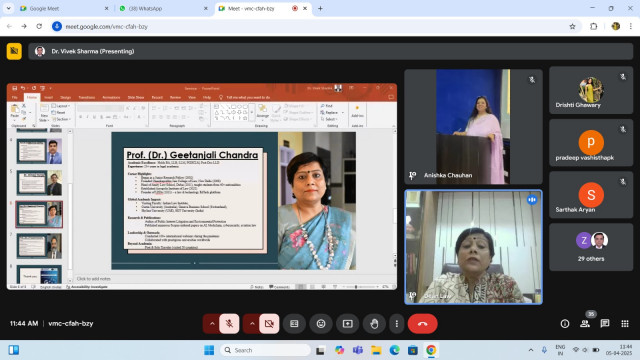Select pradeep vashisthapk participant tile
This screenshot has width=640, height=360.
coord(591,143)
